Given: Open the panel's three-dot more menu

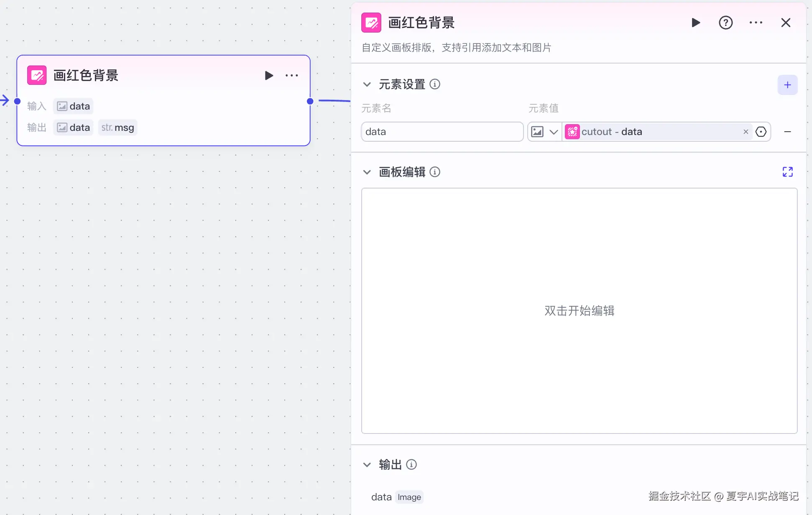Looking at the screenshot, I should (x=756, y=23).
